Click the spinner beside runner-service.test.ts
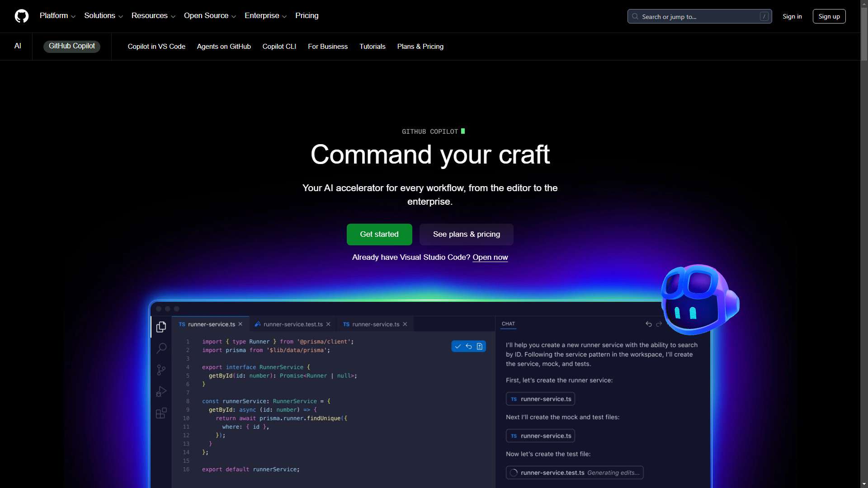Image resolution: width=868 pixels, height=488 pixels. click(x=514, y=473)
